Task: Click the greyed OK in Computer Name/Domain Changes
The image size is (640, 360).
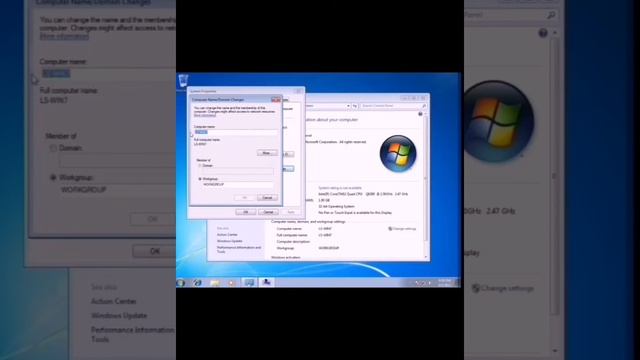Action: tap(244, 198)
